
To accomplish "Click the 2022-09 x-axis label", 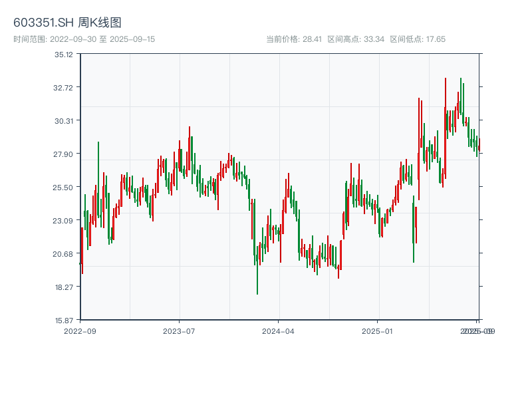I will tap(80, 331).
